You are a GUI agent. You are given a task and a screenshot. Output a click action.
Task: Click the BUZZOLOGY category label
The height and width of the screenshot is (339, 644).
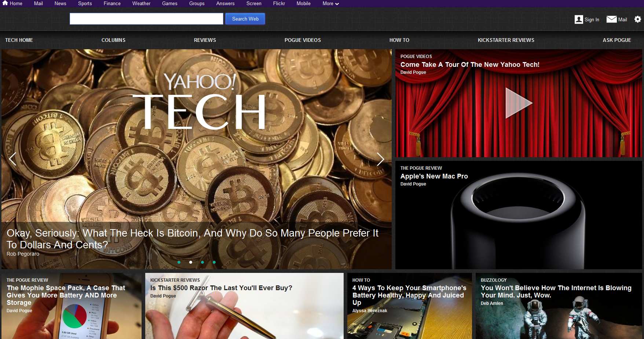pyautogui.click(x=494, y=280)
